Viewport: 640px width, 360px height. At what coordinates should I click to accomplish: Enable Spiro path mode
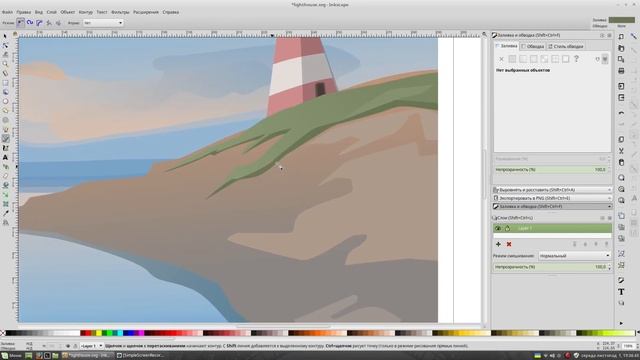tap(30, 23)
